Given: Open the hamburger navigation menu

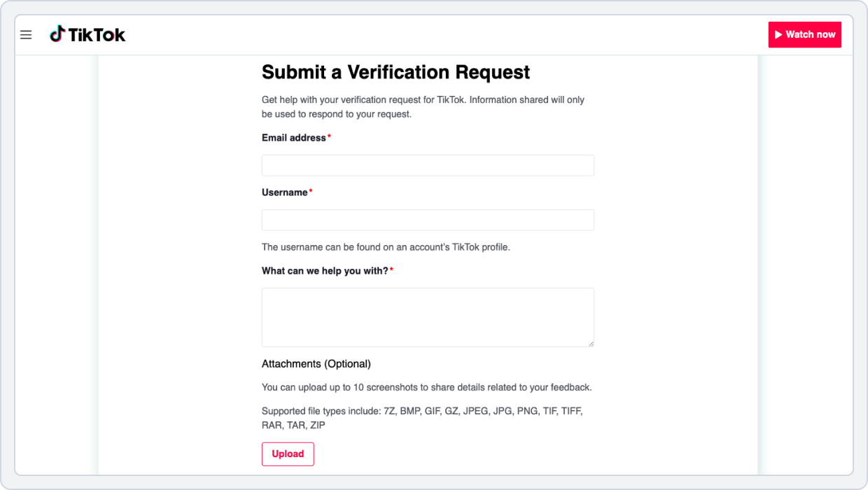Looking at the screenshot, I should (26, 34).
